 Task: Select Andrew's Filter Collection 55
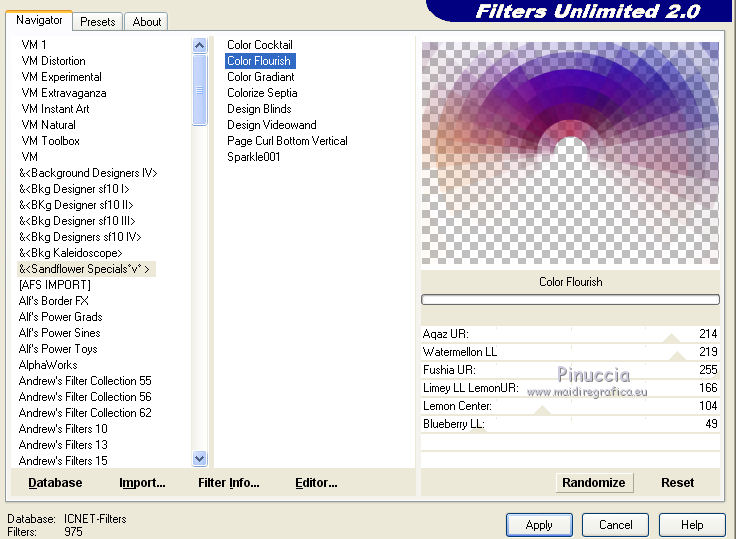(x=85, y=380)
